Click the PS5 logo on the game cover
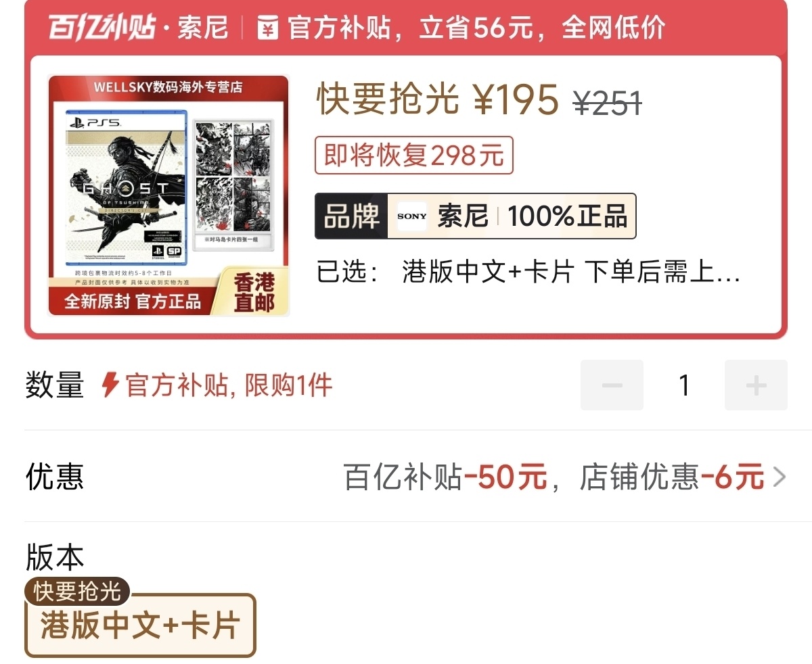Viewport: 812px width, 664px height. point(95,123)
